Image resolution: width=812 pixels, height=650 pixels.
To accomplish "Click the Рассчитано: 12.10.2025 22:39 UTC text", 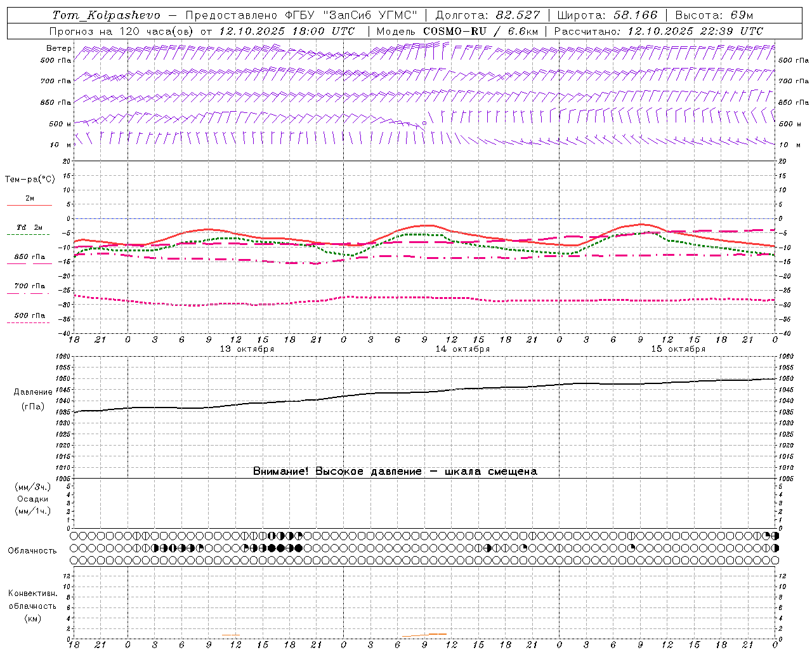I will tap(658, 31).
